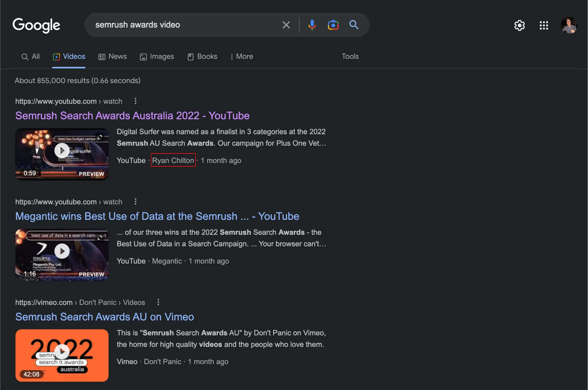Click three-dot menu on second result
Image resolution: width=588 pixels, height=390 pixels.
pyautogui.click(x=135, y=201)
